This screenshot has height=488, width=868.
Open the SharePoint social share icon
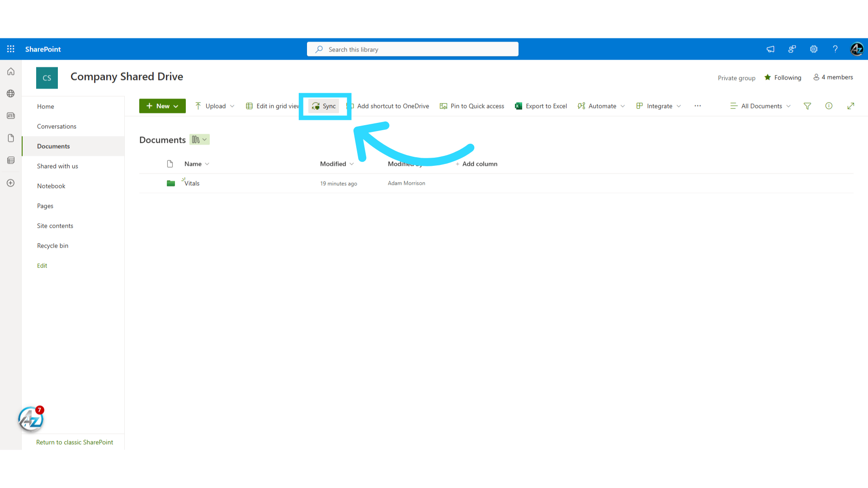point(792,49)
